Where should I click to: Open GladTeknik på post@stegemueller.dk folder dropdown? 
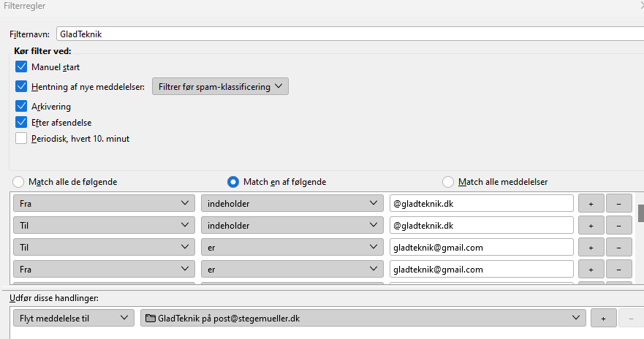363,318
